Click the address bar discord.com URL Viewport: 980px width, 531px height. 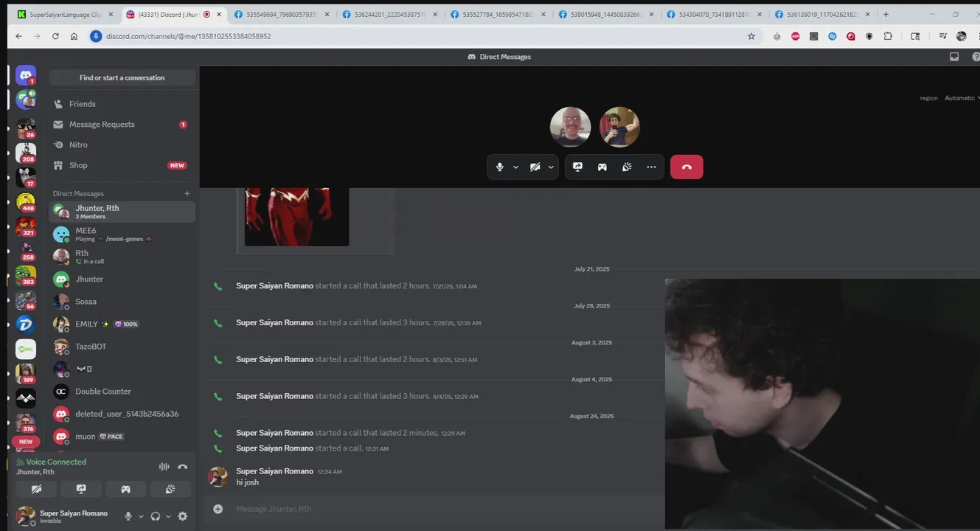coord(189,36)
